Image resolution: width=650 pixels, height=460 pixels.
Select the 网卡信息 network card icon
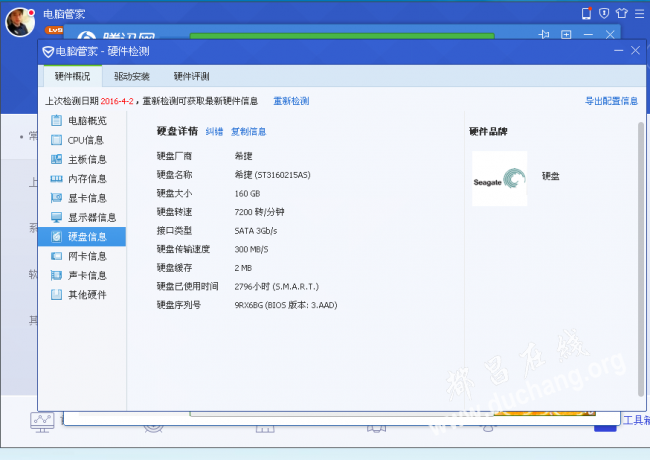[x=56, y=256]
